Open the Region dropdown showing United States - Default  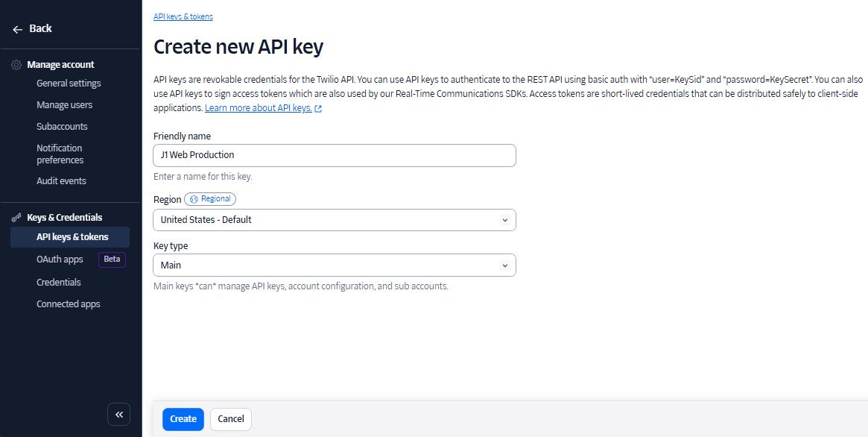point(334,220)
